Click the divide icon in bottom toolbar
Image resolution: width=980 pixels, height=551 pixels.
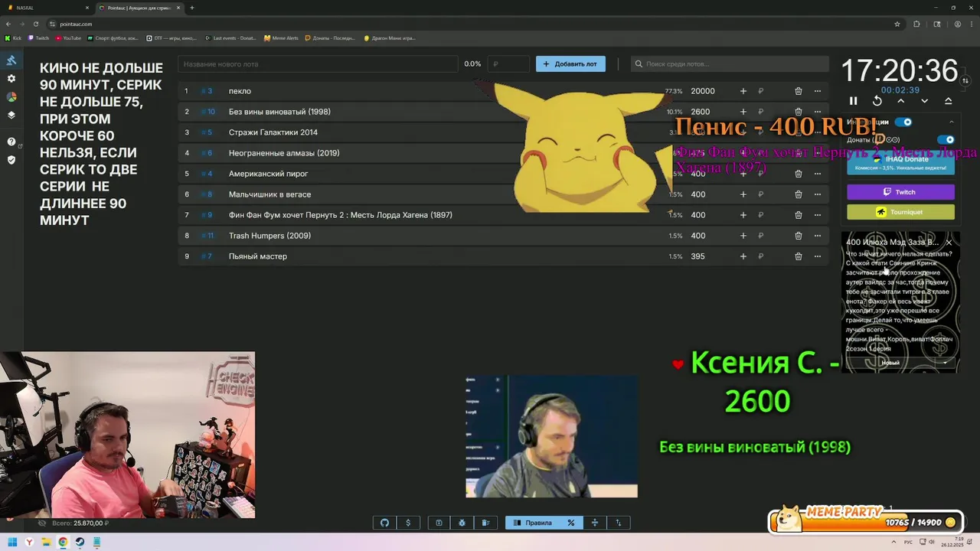pyautogui.click(x=595, y=523)
